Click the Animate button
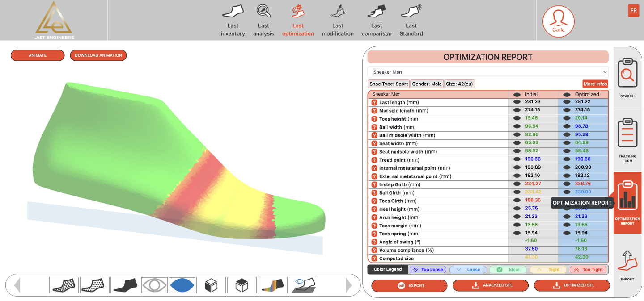644x301 pixels. pyautogui.click(x=38, y=55)
